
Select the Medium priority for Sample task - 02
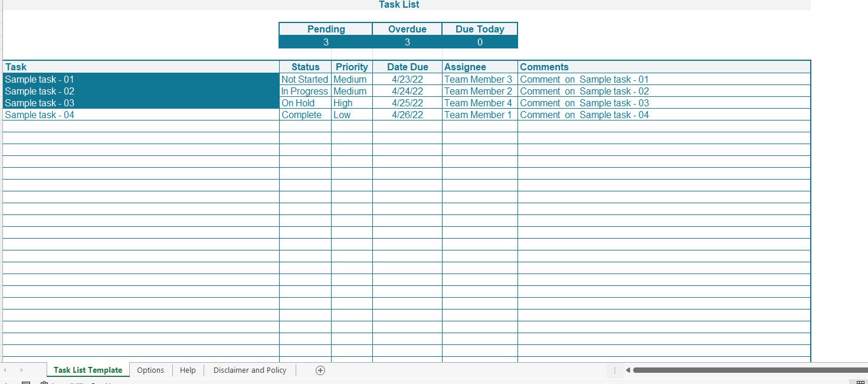[352, 91]
